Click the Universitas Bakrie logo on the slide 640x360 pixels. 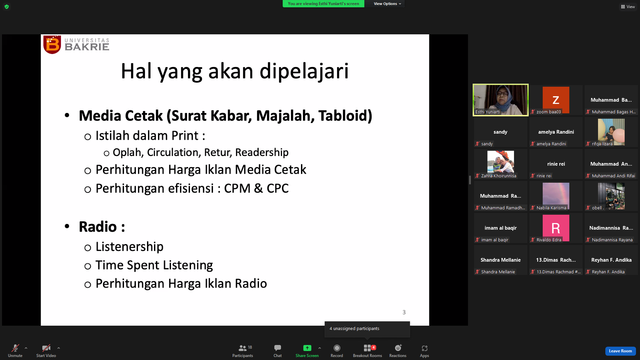point(76,44)
